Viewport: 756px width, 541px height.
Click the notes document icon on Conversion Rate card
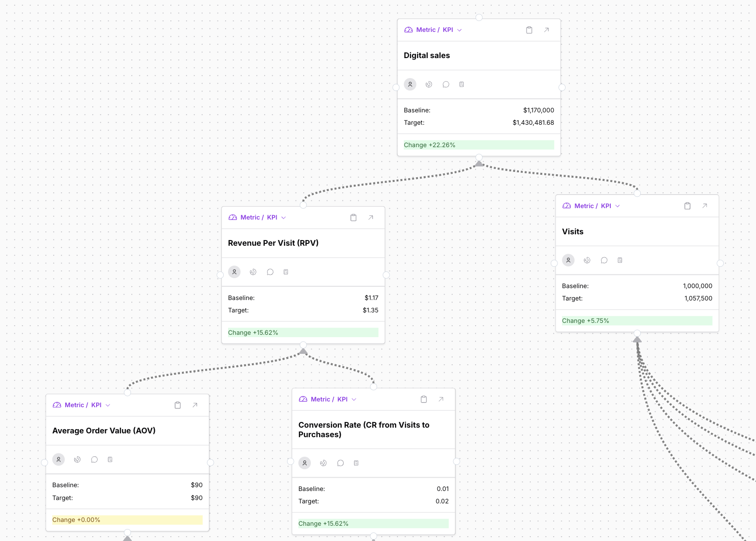pos(356,463)
